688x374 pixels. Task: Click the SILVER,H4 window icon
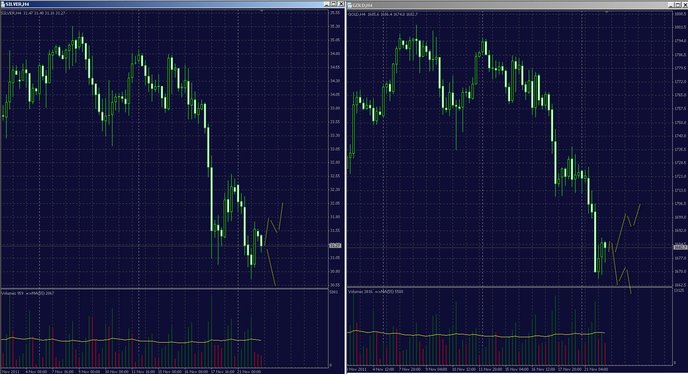3,4
